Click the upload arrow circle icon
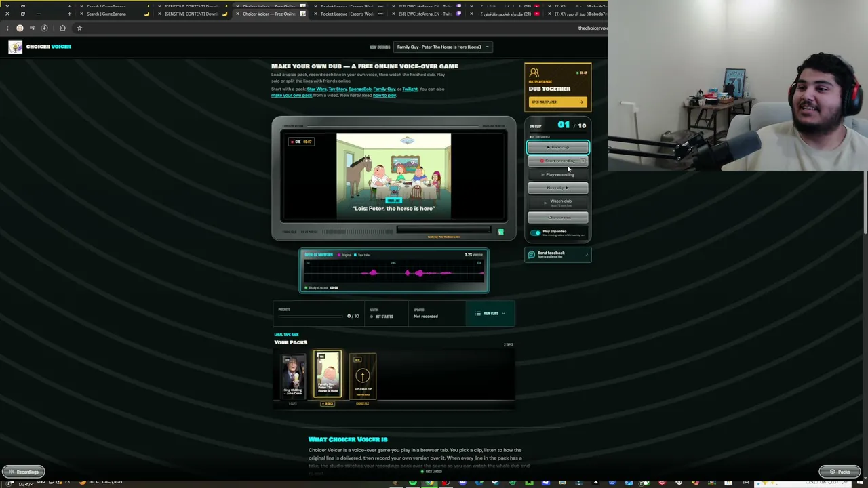 pos(363,376)
